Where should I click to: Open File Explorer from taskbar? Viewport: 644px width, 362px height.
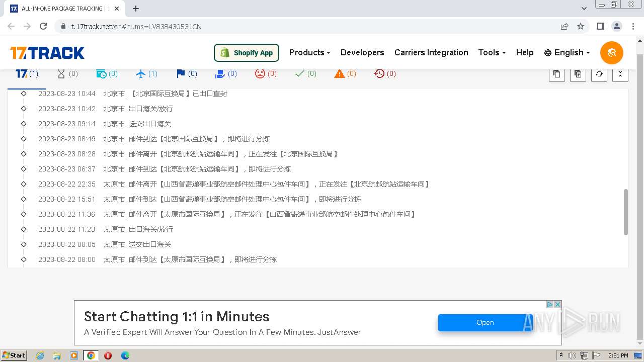57,355
